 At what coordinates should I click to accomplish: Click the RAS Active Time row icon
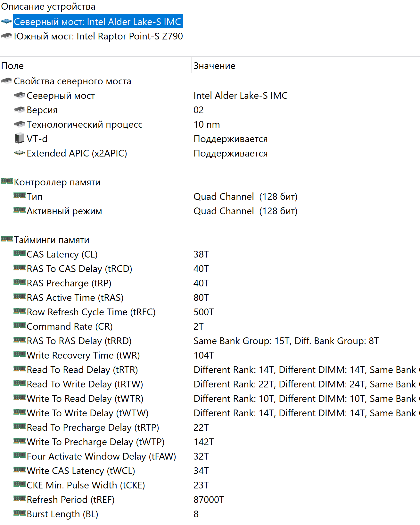click(x=19, y=297)
